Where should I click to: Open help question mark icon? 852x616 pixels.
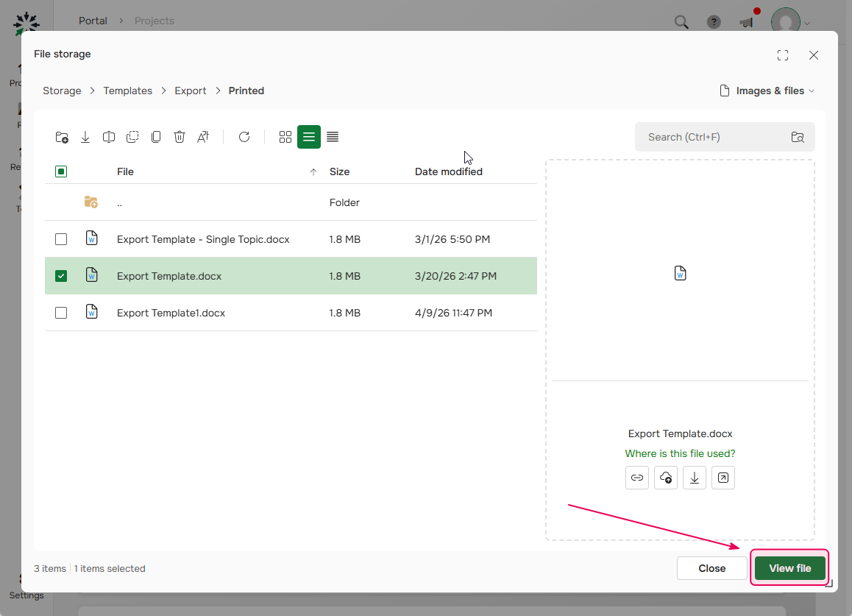point(714,22)
